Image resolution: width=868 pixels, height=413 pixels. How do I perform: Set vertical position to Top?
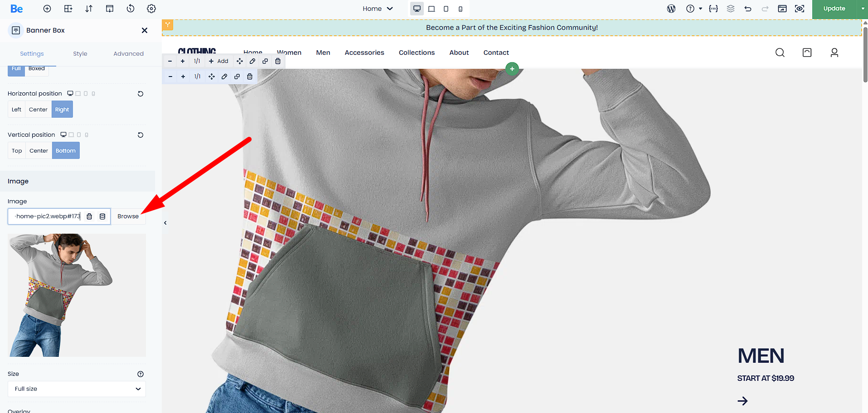coord(17,151)
